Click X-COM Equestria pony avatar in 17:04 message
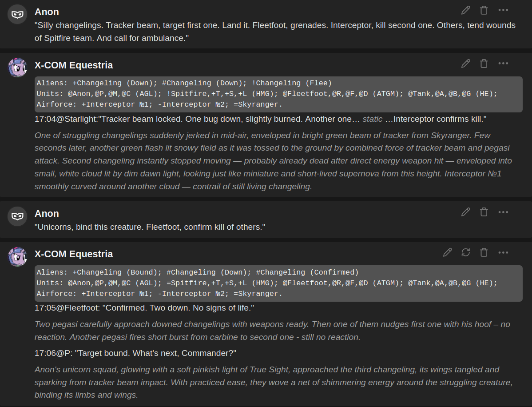The width and height of the screenshot is (532, 407). pyautogui.click(x=17, y=68)
